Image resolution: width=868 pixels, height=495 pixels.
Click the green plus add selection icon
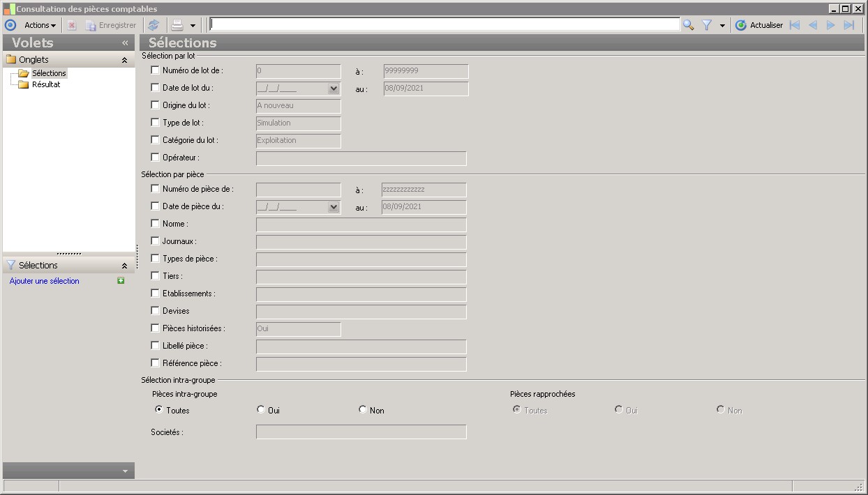(x=121, y=280)
